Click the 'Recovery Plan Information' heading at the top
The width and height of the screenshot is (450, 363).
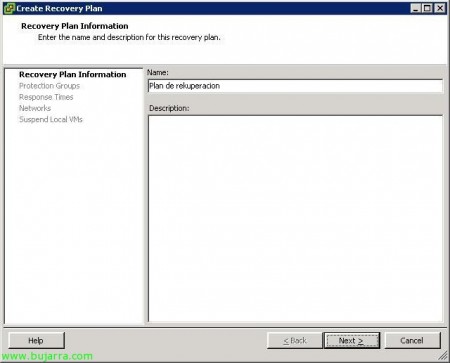click(75, 26)
